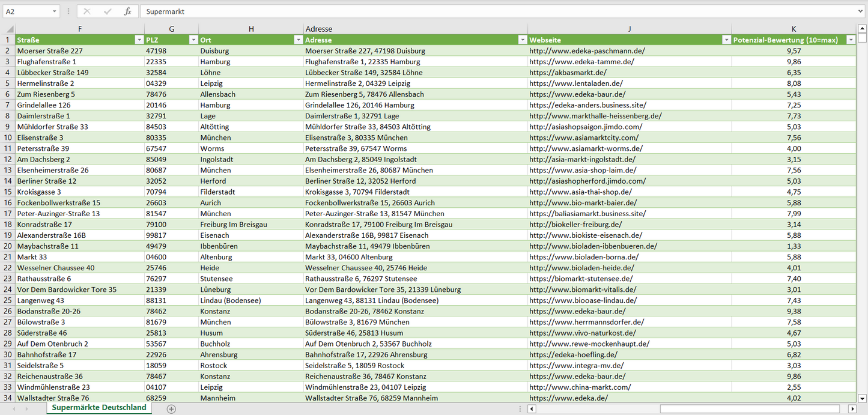
Task: Select the Supermärkte Deutschland sheet tab
Action: pos(99,408)
